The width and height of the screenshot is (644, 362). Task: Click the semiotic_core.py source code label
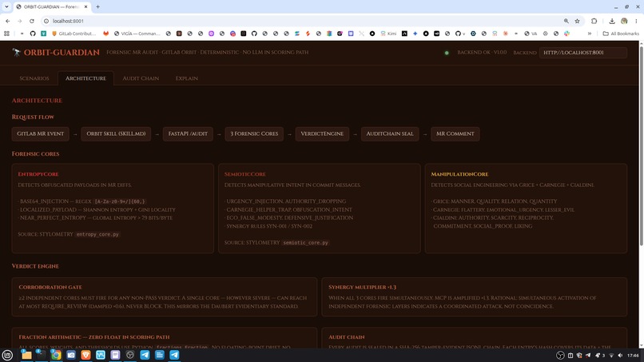point(305,243)
